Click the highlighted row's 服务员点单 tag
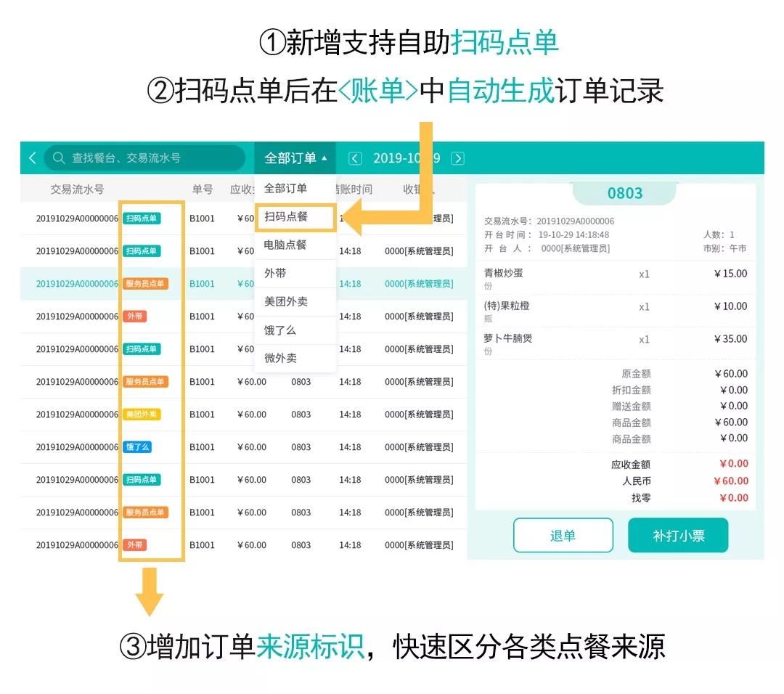Image resolution: width=784 pixels, height=694 pixels. pyautogui.click(x=145, y=284)
